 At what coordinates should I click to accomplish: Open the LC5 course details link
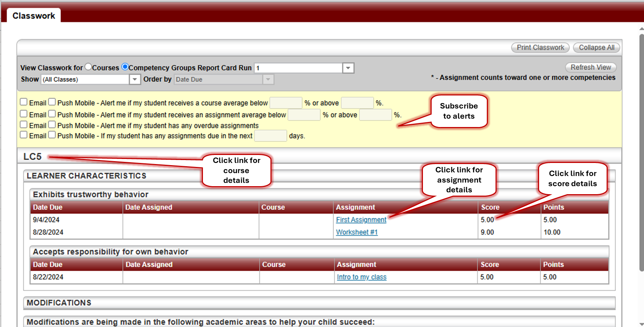click(x=32, y=157)
